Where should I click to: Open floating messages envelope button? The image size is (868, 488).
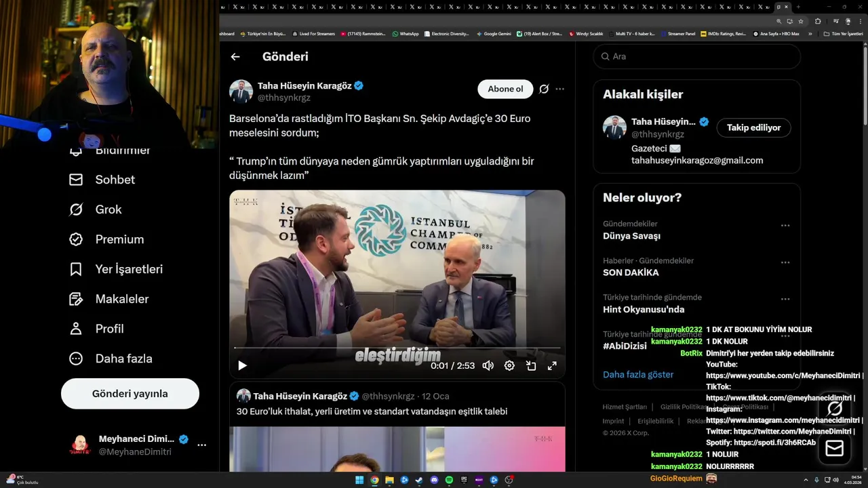point(835,449)
